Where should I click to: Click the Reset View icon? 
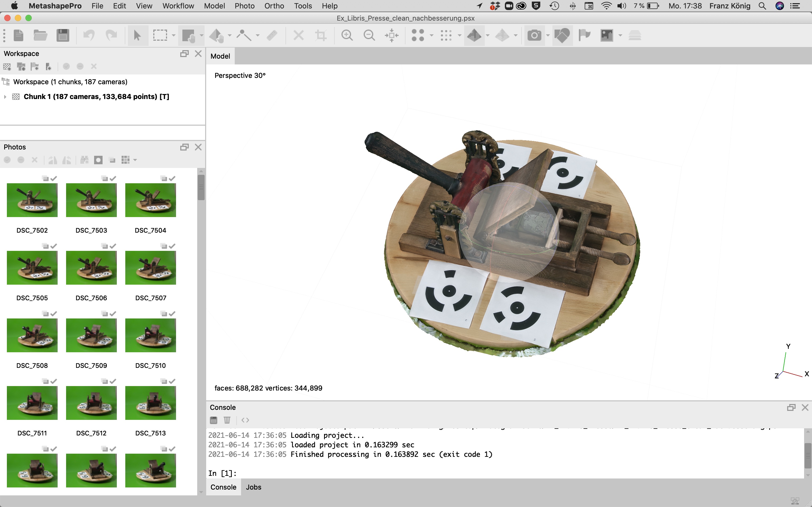[x=391, y=35]
